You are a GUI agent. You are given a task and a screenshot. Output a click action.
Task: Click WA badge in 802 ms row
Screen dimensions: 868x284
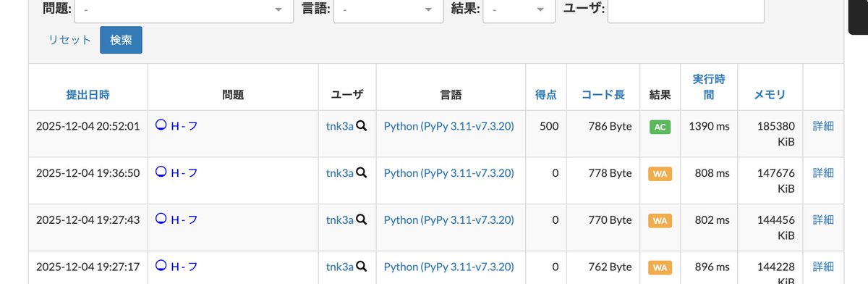click(660, 220)
